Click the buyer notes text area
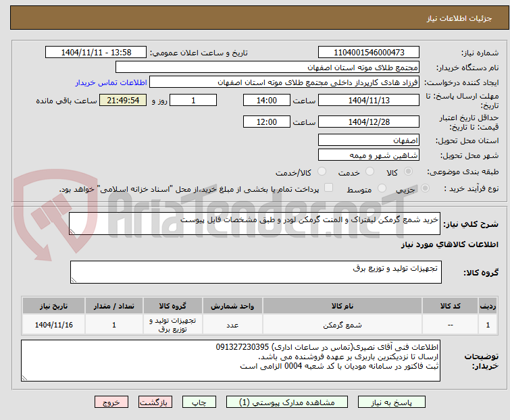 [x=230, y=361]
